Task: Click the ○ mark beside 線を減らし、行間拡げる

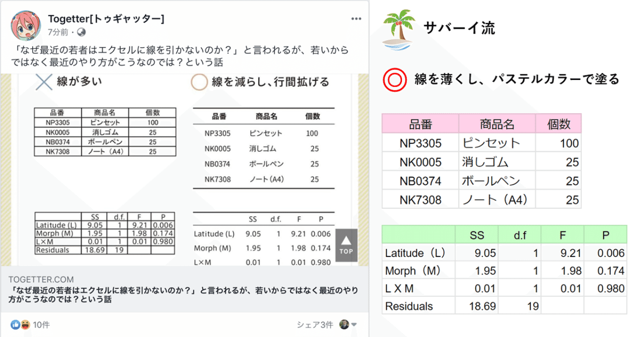Action: click(x=198, y=83)
